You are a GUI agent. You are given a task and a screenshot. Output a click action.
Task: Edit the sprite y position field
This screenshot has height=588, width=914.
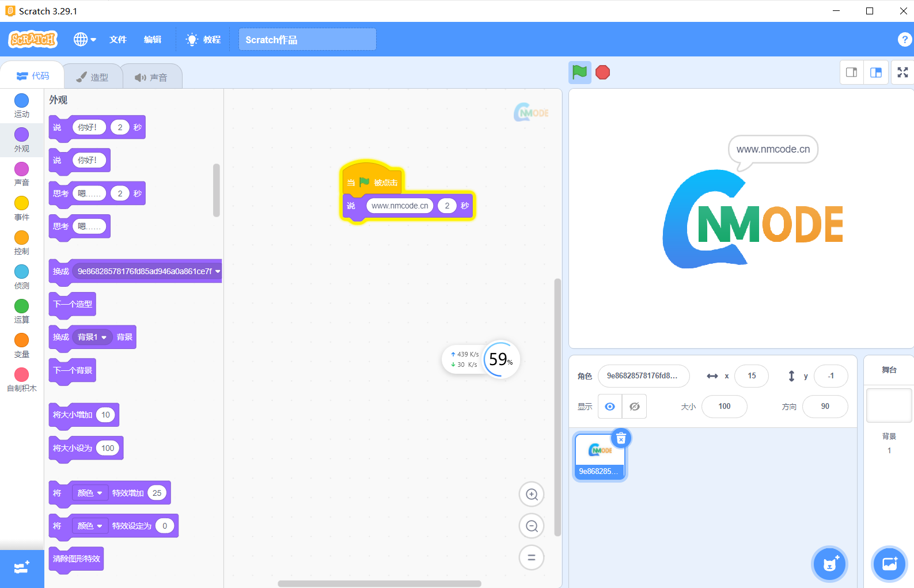[x=831, y=376]
